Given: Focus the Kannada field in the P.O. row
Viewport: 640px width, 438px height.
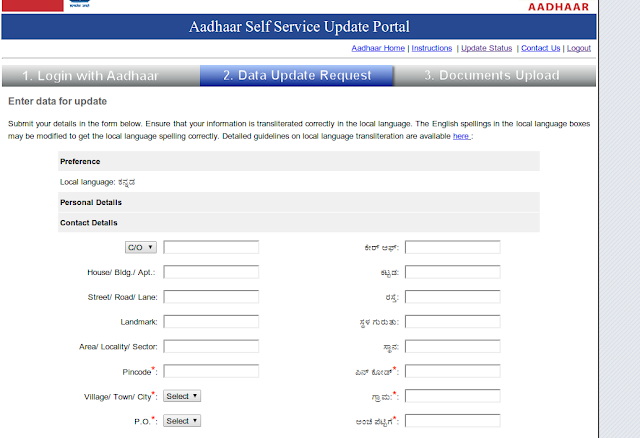Looking at the screenshot, I should point(453,421).
